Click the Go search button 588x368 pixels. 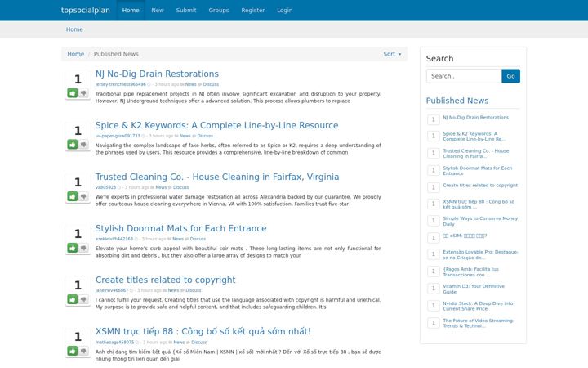[510, 76]
